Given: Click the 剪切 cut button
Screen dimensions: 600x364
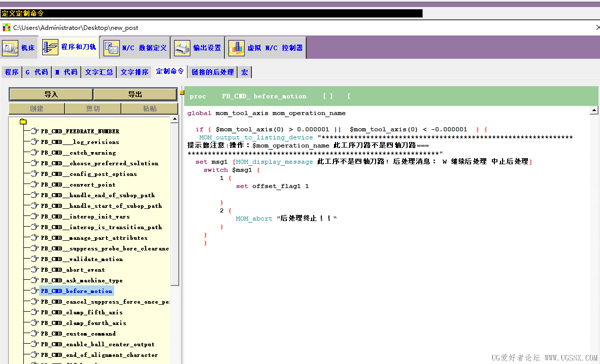Looking at the screenshot, I should click(x=93, y=108).
